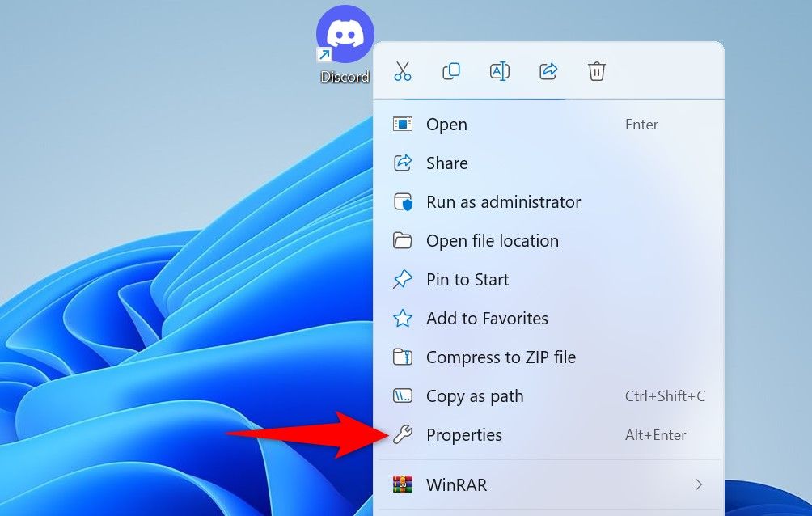Open Properties from the menu
This screenshot has width=812, height=516.
coord(465,434)
